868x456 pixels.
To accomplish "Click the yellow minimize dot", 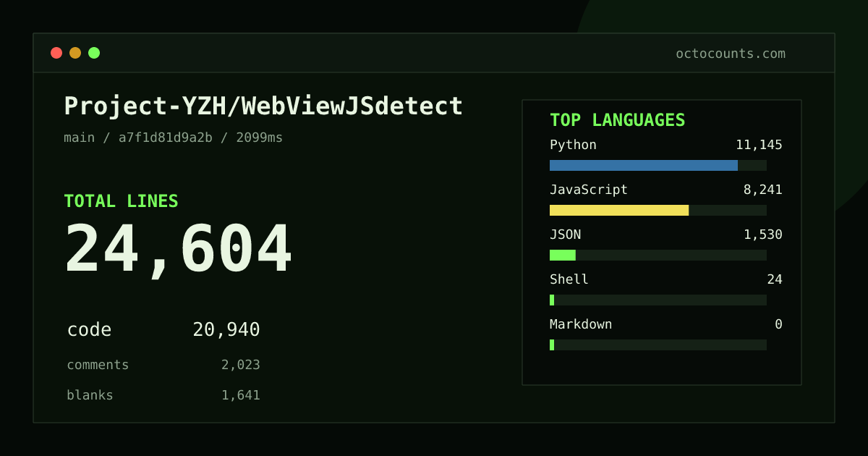I will 75,53.
